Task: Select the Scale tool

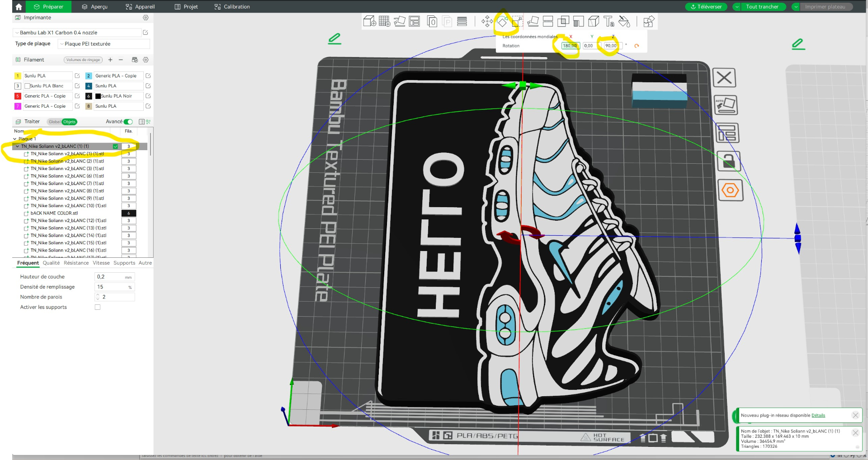Action: click(x=517, y=21)
